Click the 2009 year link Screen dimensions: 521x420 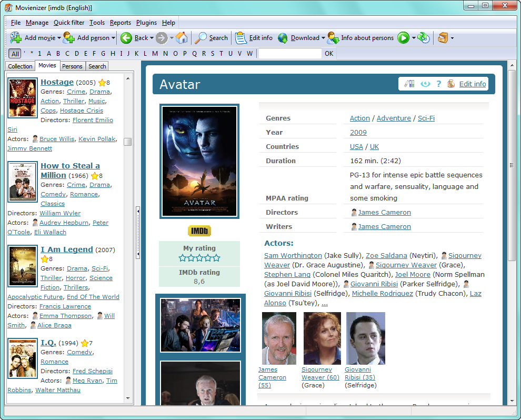pos(358,132)
